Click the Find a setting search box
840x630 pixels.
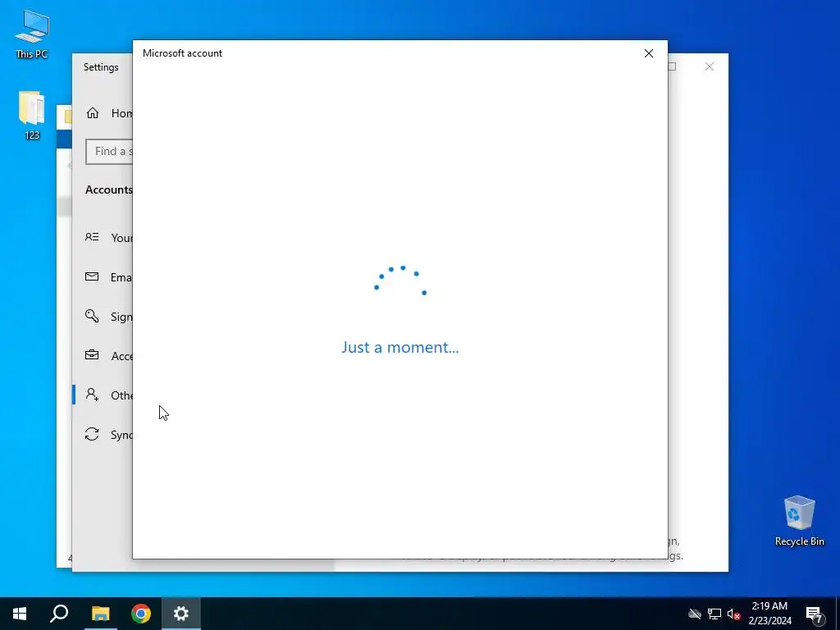point(109,152)
